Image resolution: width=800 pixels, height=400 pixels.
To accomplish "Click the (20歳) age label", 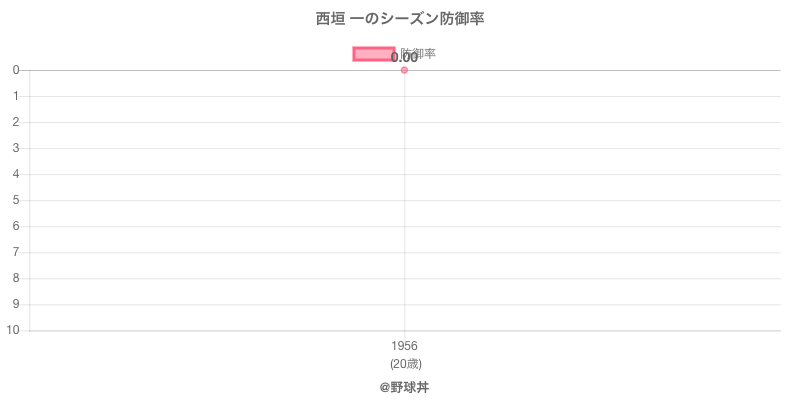I will coord(404,363).
